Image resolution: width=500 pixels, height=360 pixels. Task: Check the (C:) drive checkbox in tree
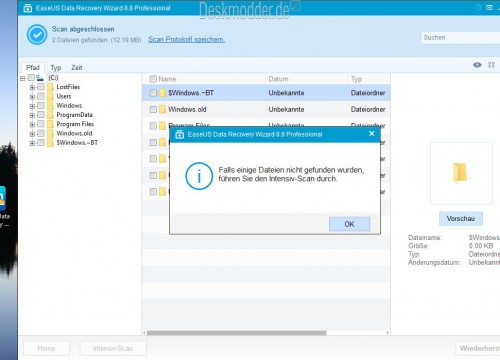tap(31, 78)
